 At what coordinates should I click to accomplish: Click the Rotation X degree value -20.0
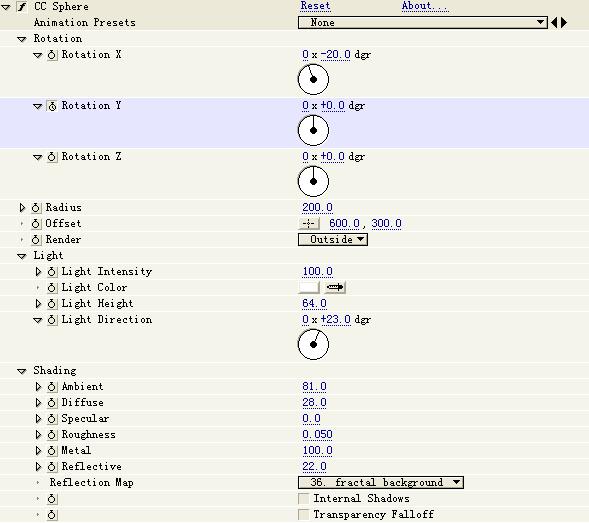click(335, 55)
